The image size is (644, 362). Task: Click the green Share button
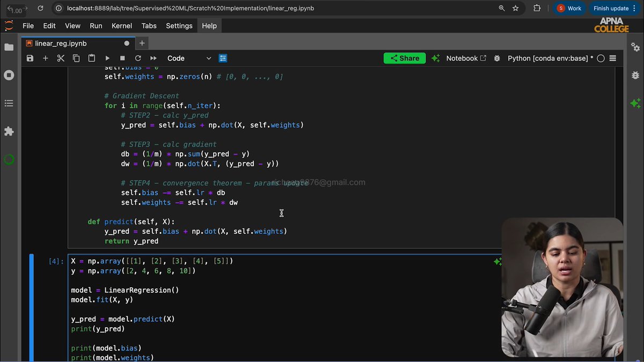405,58
